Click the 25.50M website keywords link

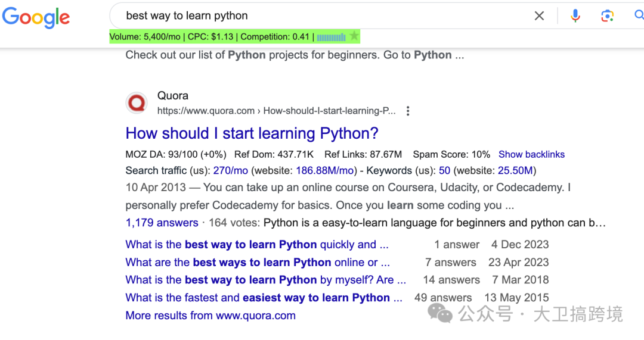click(x=515, y=171)
